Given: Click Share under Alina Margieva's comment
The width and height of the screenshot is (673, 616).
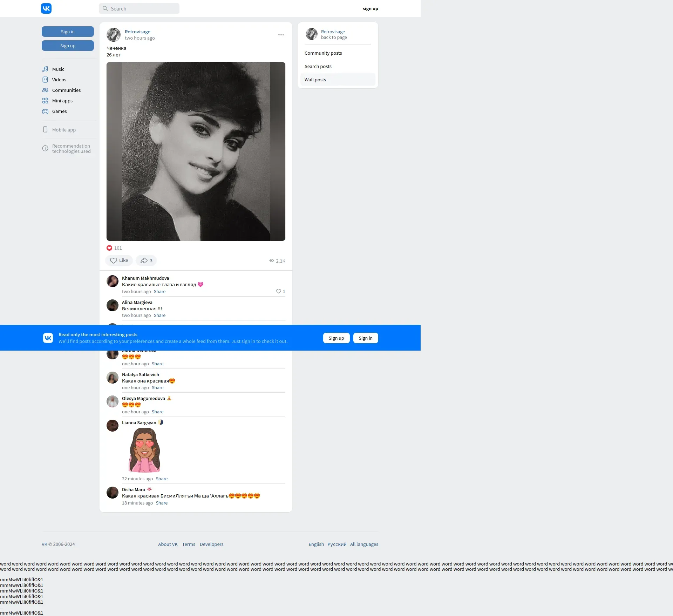Looking at the screenshot, I should [x=159, y=315].
